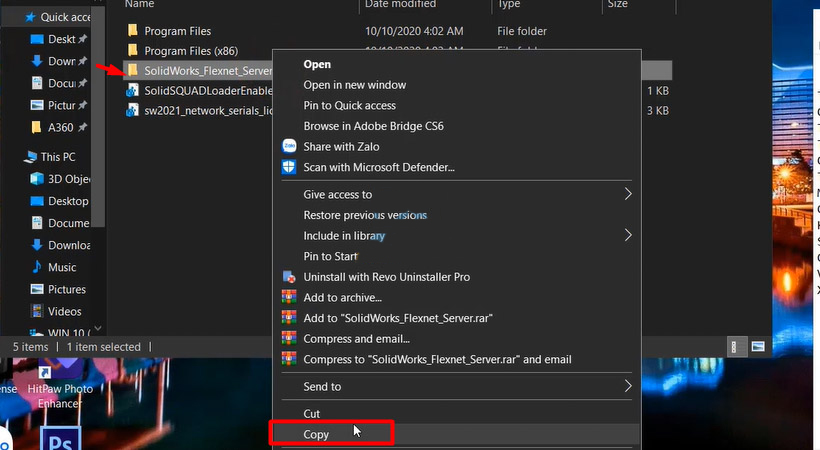This screenshot has width=820, height=450.
Task: Click the Zalo icon beside Share with Zalo
Action: point(289,147)
